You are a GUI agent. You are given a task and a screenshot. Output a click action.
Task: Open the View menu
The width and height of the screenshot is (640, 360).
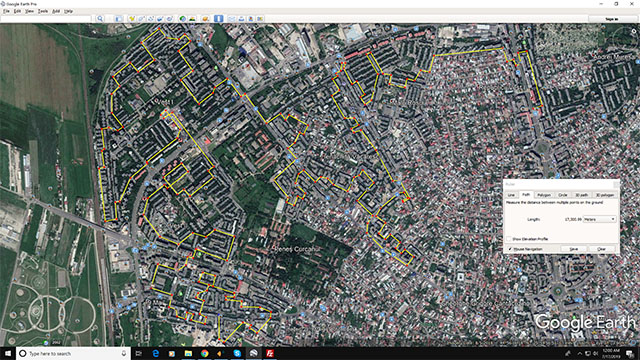(x=29, y=11)
